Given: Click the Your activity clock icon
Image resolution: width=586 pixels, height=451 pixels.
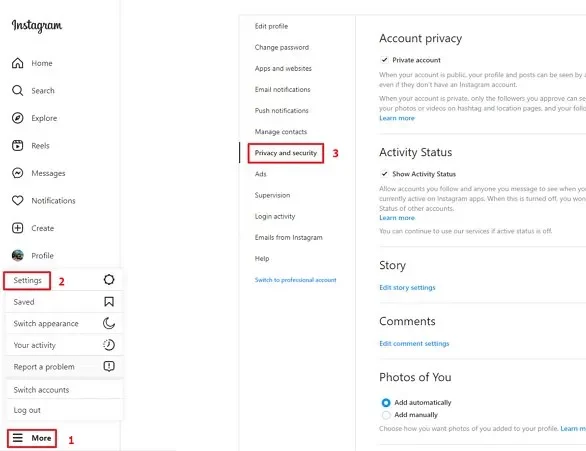Looking at the screenshot, I should [x=109, y=345].
